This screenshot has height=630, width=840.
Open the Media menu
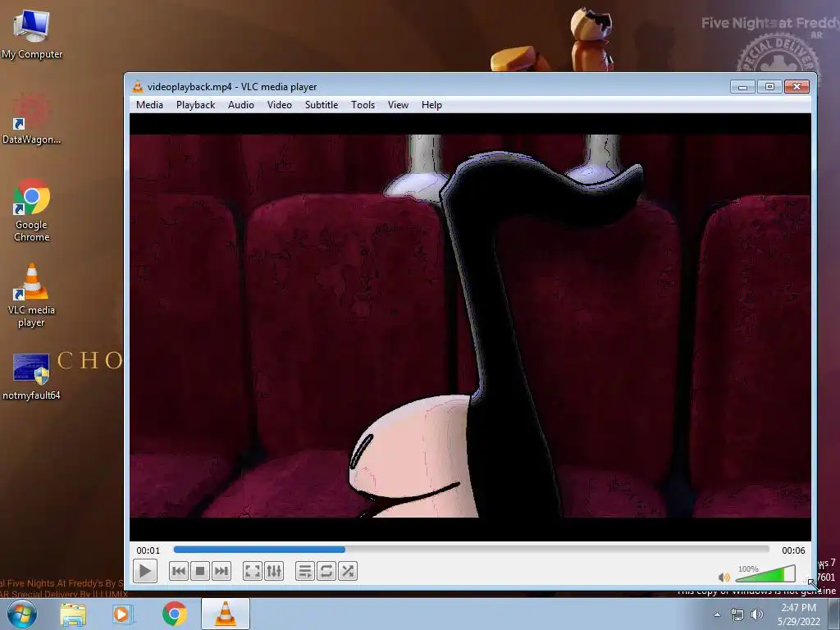tap(149, 105)
